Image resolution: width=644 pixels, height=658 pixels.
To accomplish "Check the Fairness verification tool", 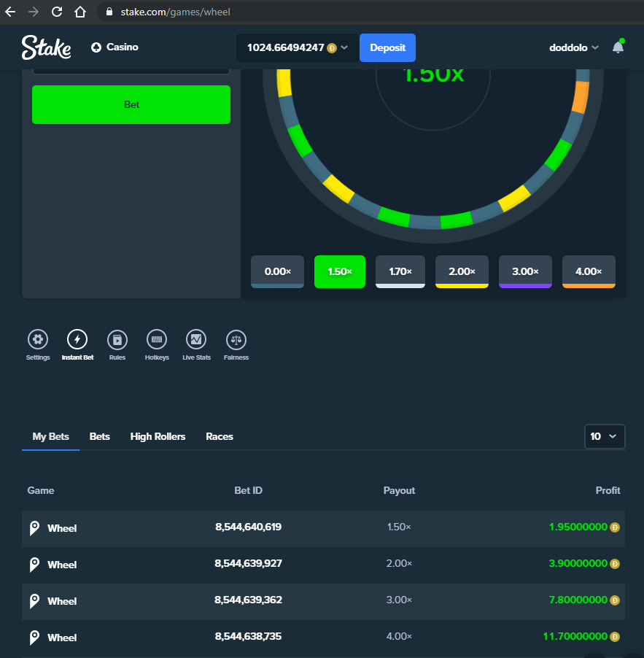I will pyautogui.click(x=236, y=339).
